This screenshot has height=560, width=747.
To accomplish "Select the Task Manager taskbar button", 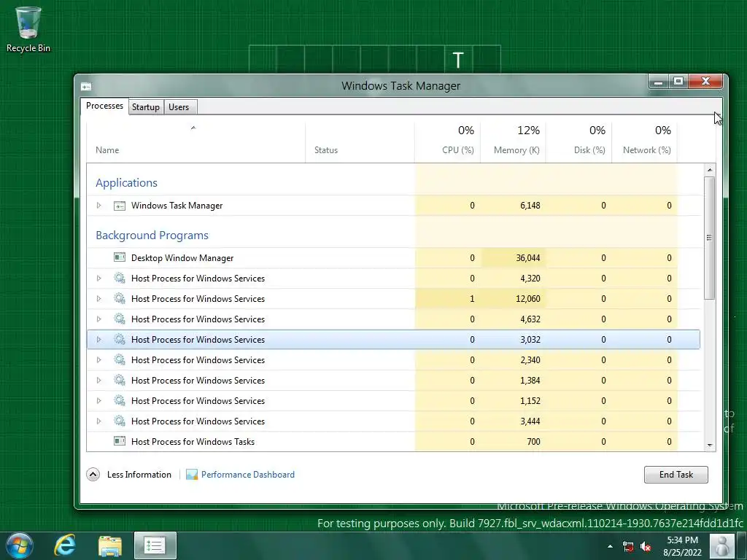I will click(x=155, y=545).
